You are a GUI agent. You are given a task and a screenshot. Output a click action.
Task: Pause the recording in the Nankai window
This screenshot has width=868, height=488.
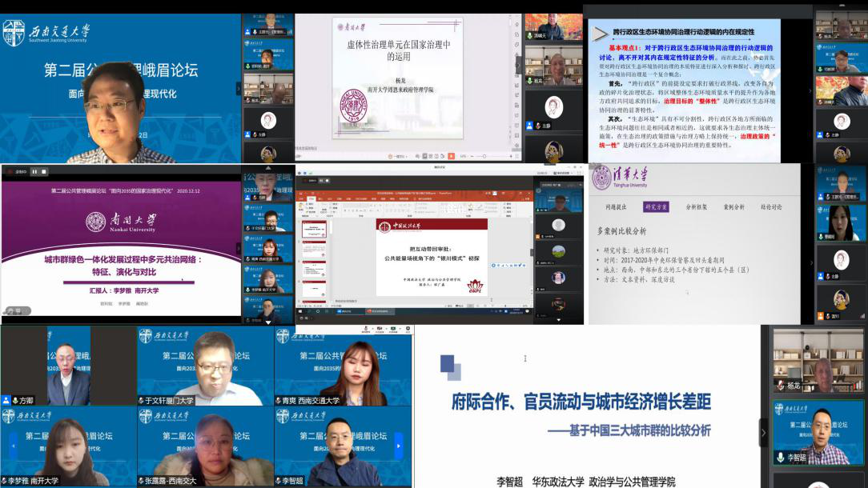click(x=34, y=171)
